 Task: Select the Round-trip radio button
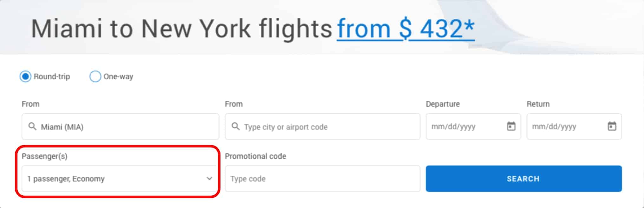click(25, 76)
